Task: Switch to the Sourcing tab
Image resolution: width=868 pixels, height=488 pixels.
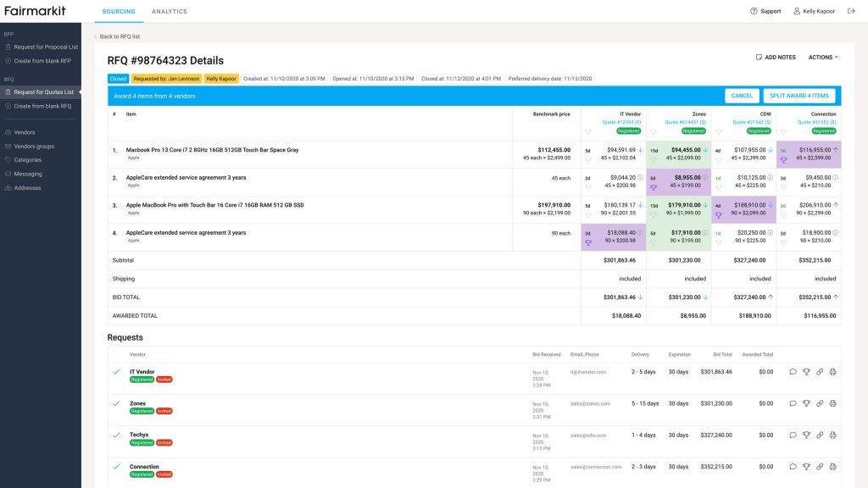Action: click(x=119, y=12)
